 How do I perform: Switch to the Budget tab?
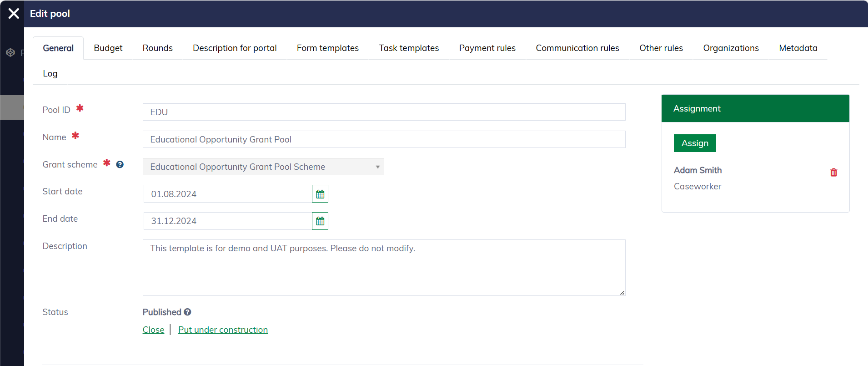(x=108, y=48)
